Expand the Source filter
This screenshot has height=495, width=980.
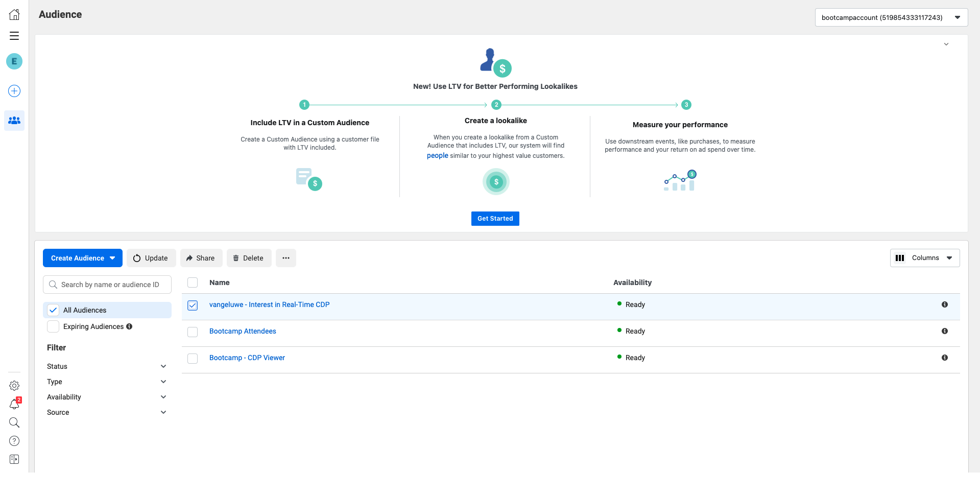(107, 412)
